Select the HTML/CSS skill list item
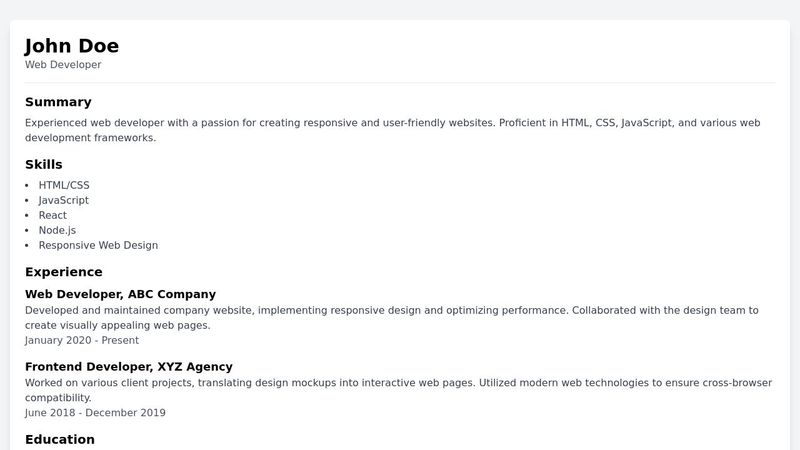Viewport: 800px width, 450px height. click(x=64, y=185)
